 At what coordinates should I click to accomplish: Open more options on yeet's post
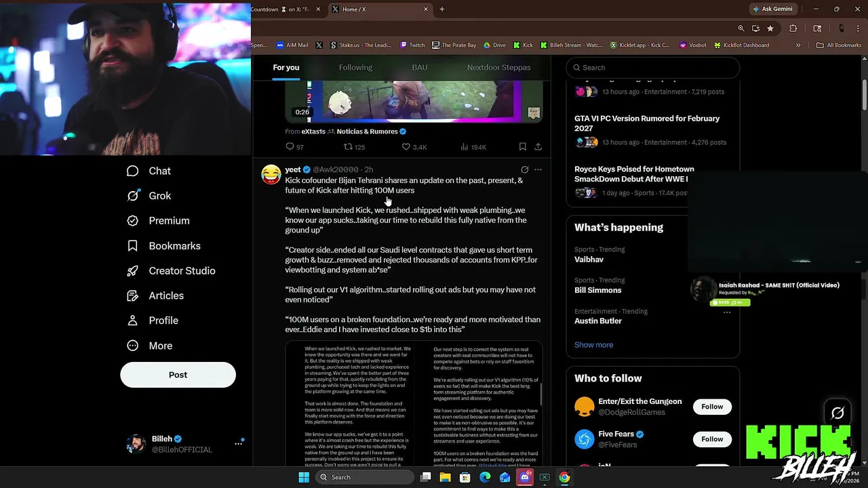538,169
